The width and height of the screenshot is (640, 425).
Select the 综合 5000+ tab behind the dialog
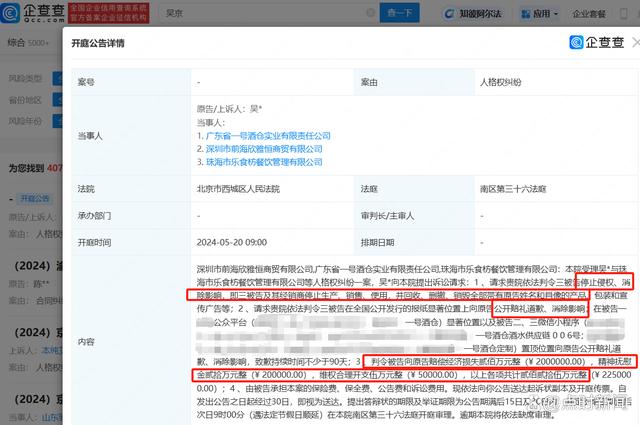[x=28, y=42]
